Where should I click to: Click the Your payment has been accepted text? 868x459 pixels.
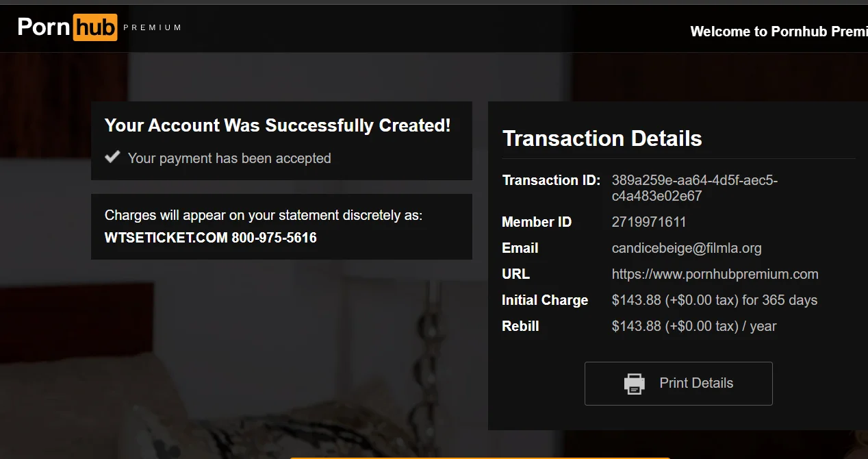(x=229, y=158)
